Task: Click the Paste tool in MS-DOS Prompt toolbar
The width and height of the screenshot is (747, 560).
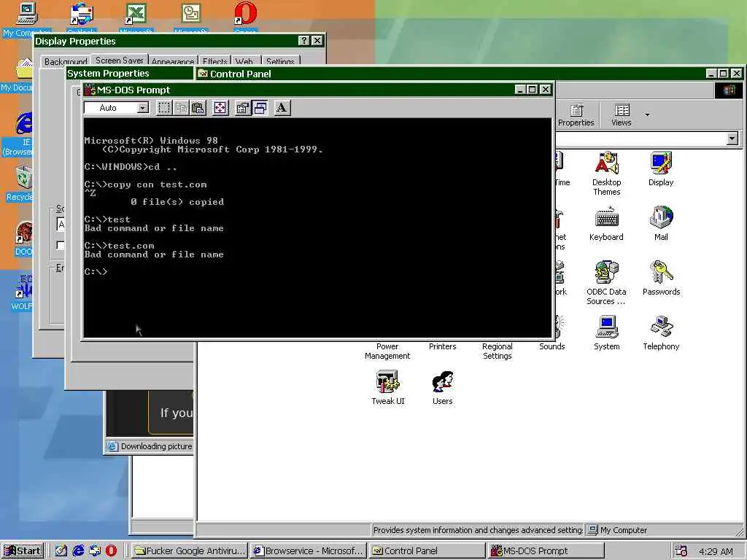Action: pos(198,108)
